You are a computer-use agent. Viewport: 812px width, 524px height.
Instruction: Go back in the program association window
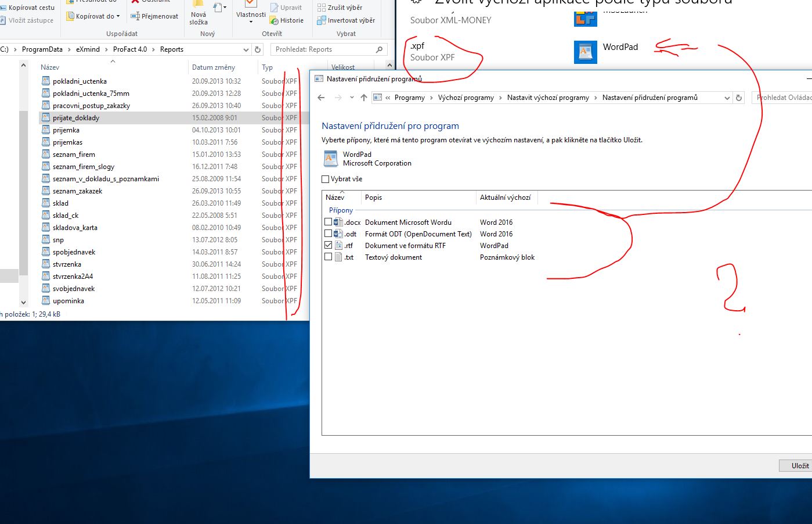[321, 98]
